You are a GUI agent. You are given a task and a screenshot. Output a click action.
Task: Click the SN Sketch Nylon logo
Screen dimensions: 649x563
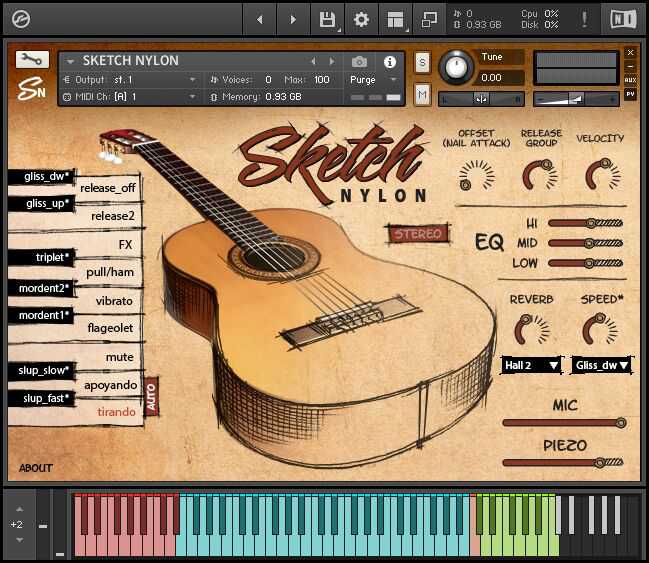coord(31,89)
